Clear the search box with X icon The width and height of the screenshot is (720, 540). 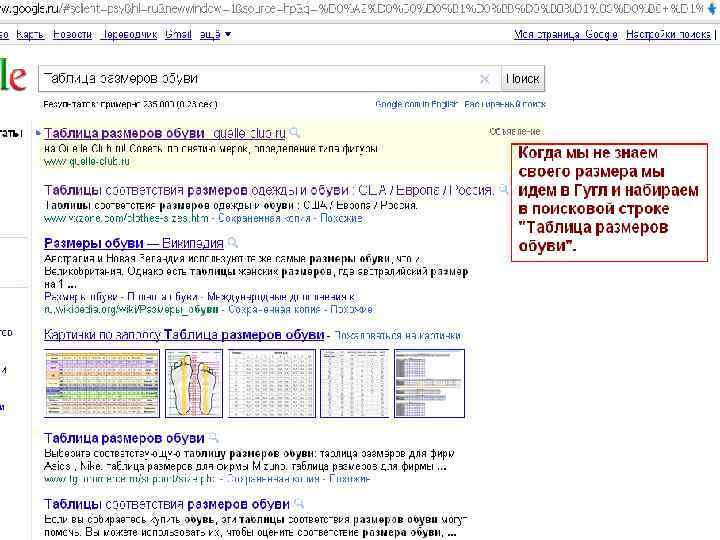tap(484, 79)
